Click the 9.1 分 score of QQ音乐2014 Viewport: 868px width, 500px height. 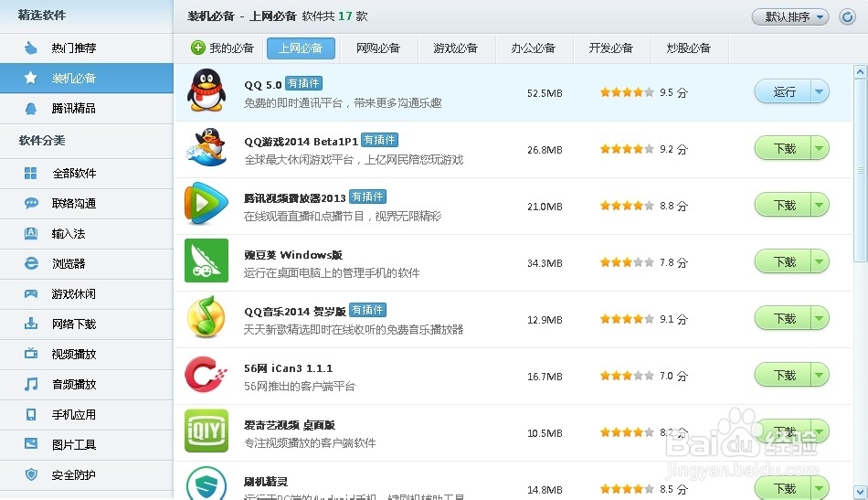pos(673,319)
